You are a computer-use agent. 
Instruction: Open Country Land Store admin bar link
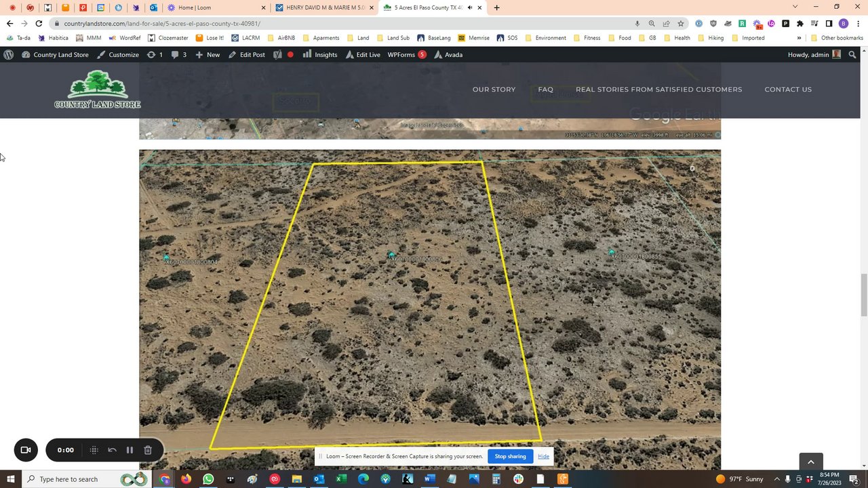click(56, 55)
